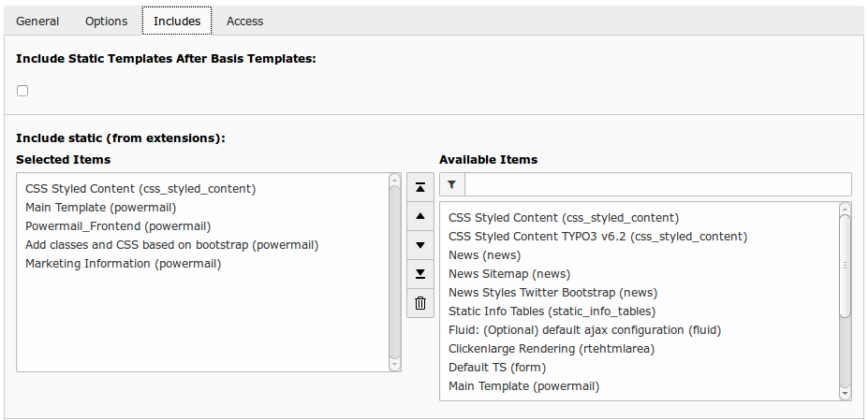
Task: Toggle Include Static Templates After Basis checkbox
Action: (22, 91)
